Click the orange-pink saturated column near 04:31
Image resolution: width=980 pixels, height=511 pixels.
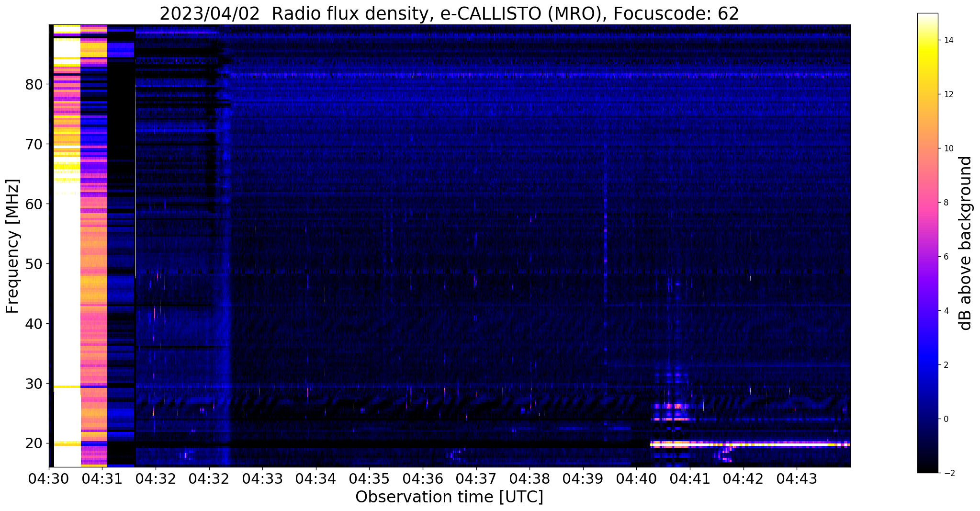tap(94, 246)
